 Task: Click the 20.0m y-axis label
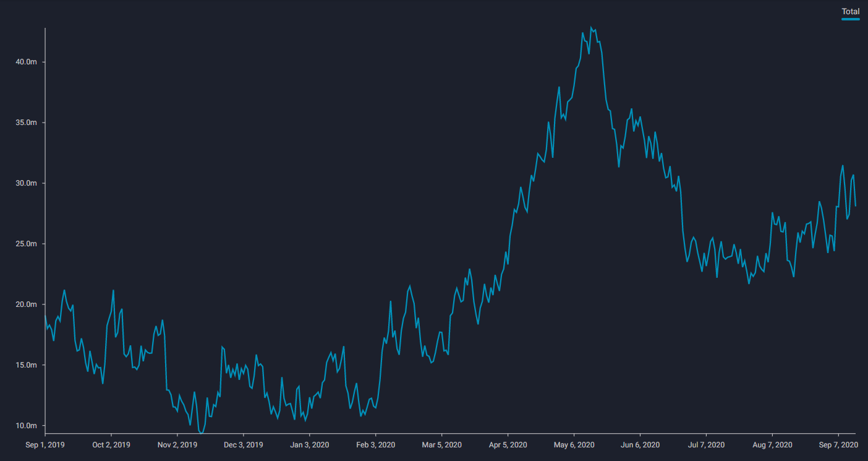(x=27, y=305)
